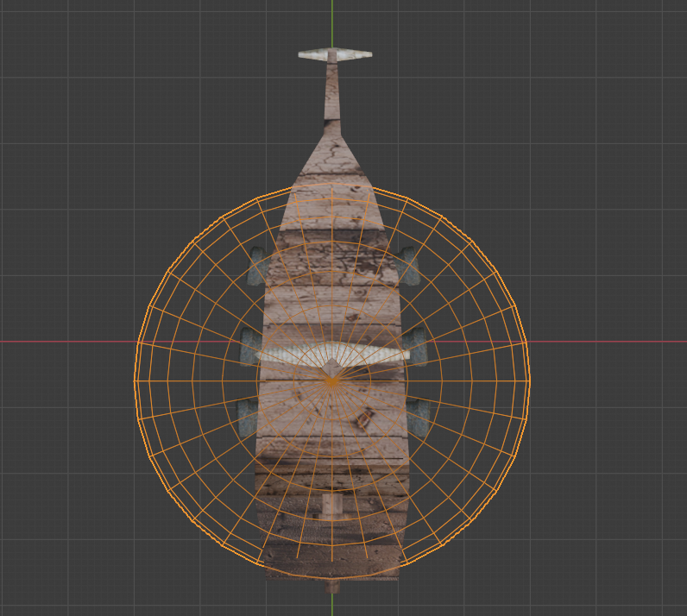Click the dark knot mark on wooden plank
687x616 pixels.
(365, 418)
